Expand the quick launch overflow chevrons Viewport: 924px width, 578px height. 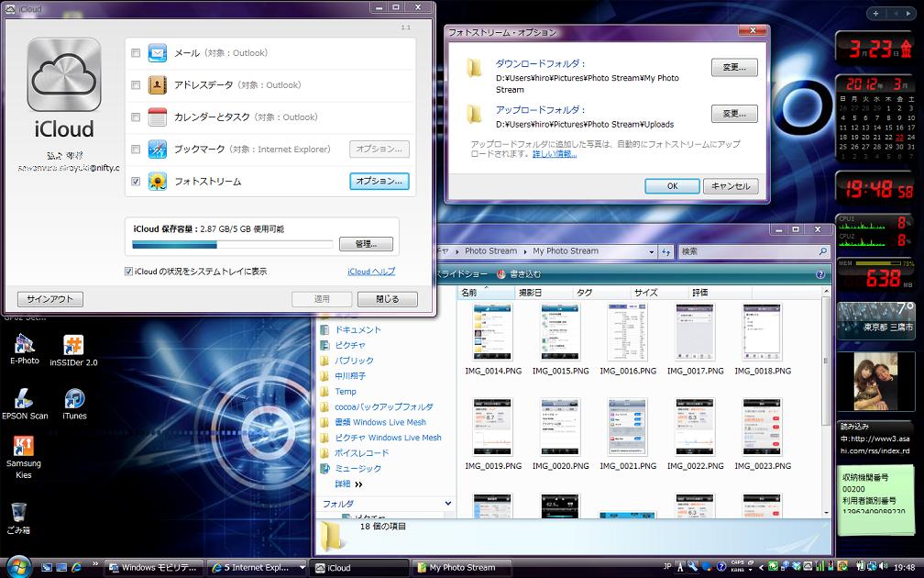pyautogui.click(x=95, y=564)
